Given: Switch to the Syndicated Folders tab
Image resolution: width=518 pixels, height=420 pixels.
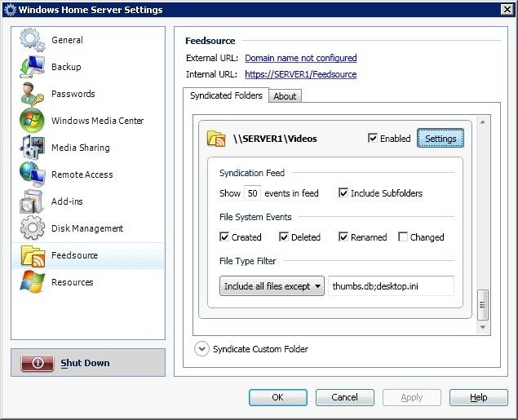Looking at the screenshot, I should [x=226, y=95].
